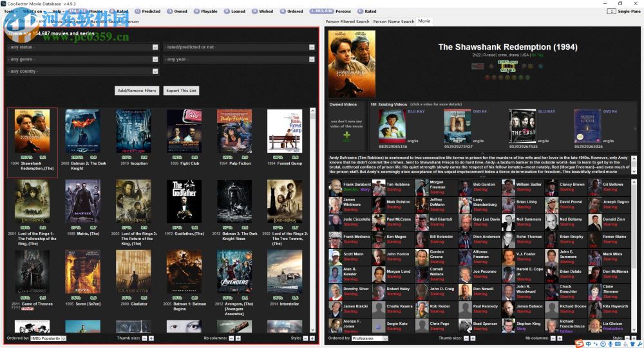This screenshot has width=644, height=348.
Task: Click the Sogou input method tray icon
Action: coord(579,344)
